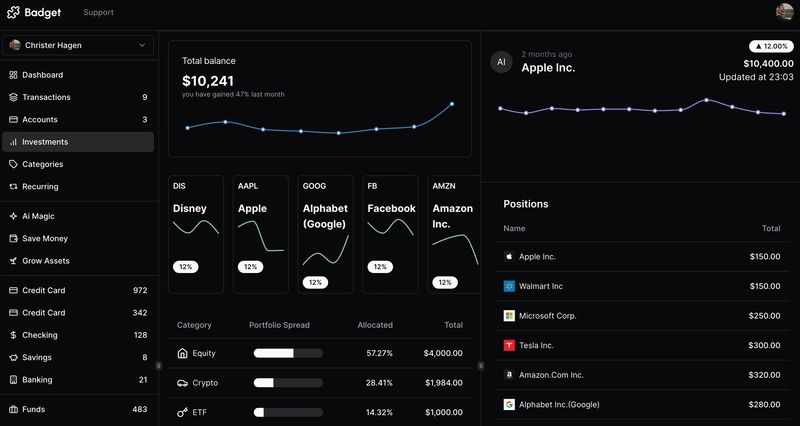Click the ETF key icon
This screenshot has width=800, height=426.
[182, 412]
